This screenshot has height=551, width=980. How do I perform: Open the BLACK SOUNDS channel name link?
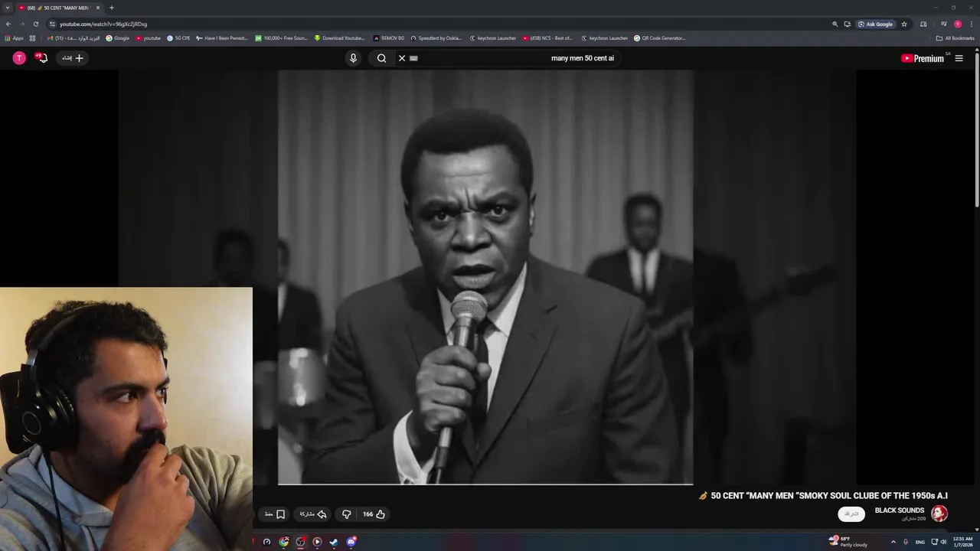[900, 510]
